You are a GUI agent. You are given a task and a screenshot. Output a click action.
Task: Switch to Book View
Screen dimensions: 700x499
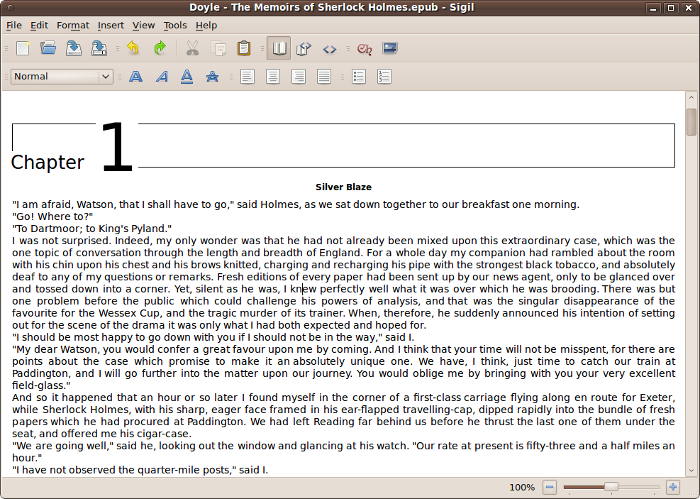(x=279, y=48)
